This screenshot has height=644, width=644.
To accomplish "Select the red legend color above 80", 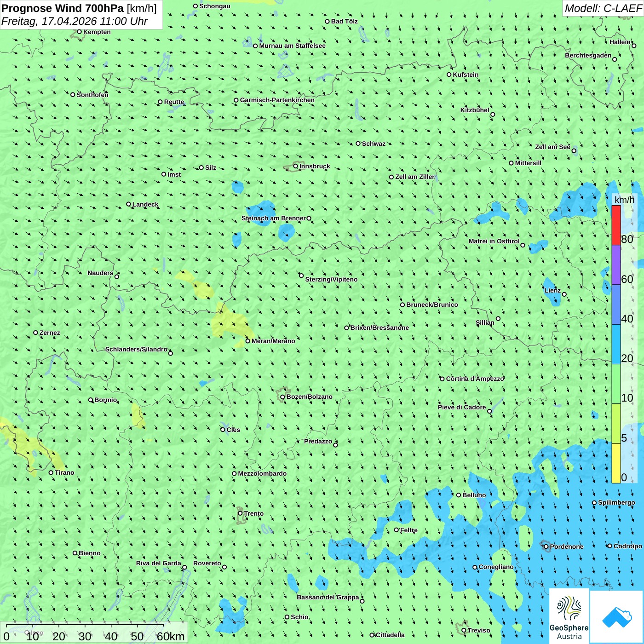I will (x=616, y=225).
